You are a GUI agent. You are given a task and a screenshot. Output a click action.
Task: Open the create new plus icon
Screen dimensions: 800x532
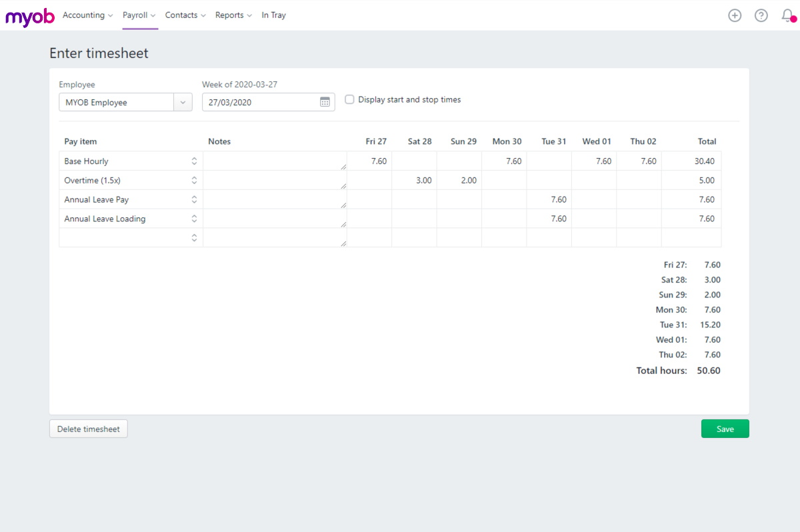[x=735, y=15]
